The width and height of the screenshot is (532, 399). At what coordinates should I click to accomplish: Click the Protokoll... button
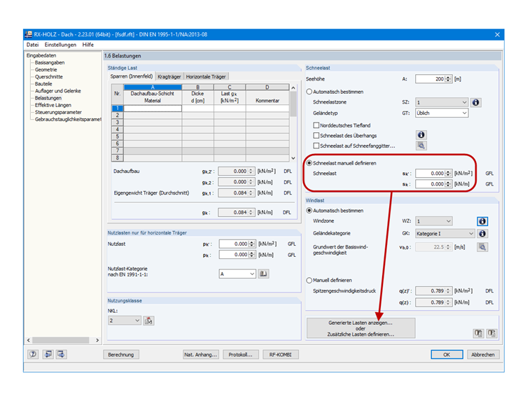[x=241, y=355]
